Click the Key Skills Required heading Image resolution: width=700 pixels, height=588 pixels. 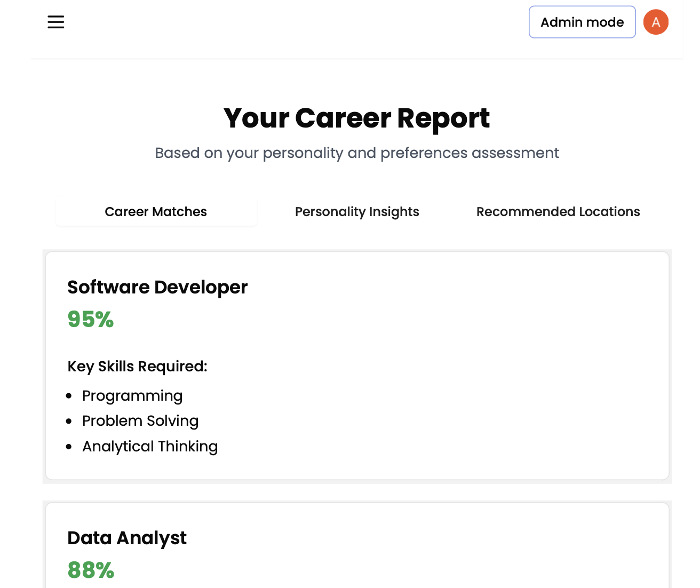137,366
